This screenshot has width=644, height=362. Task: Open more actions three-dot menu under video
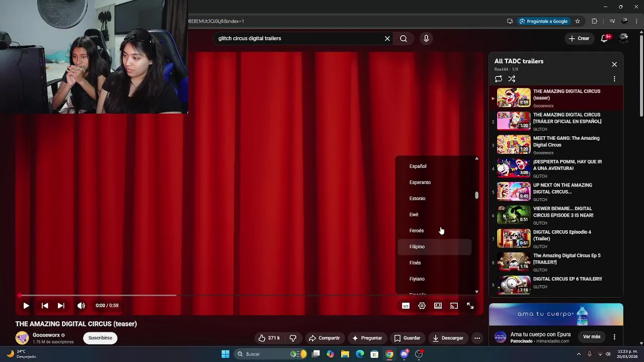(477, 338)
